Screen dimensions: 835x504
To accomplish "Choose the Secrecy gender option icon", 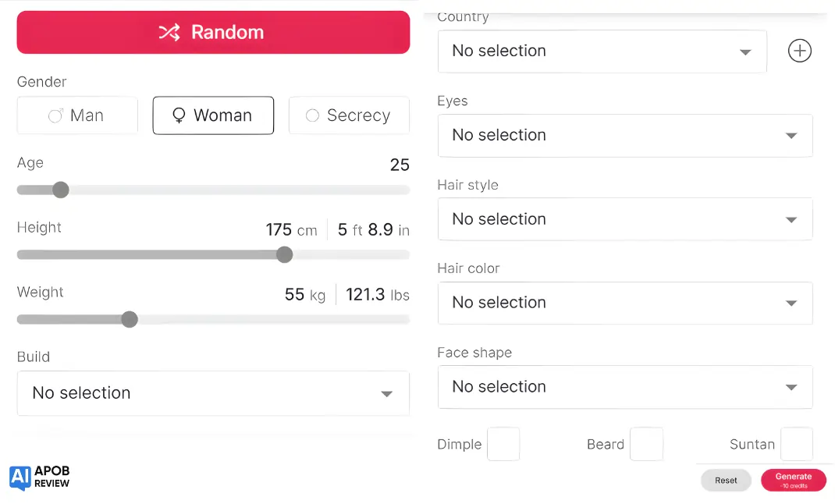I will coord(314,115).
